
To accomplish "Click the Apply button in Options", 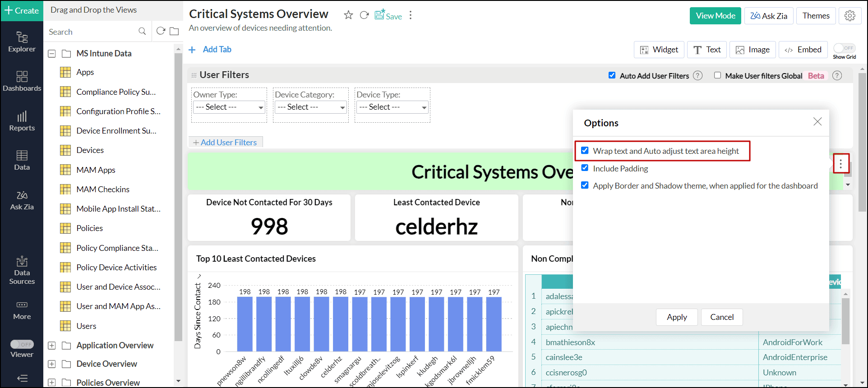I will coord(677,317).
